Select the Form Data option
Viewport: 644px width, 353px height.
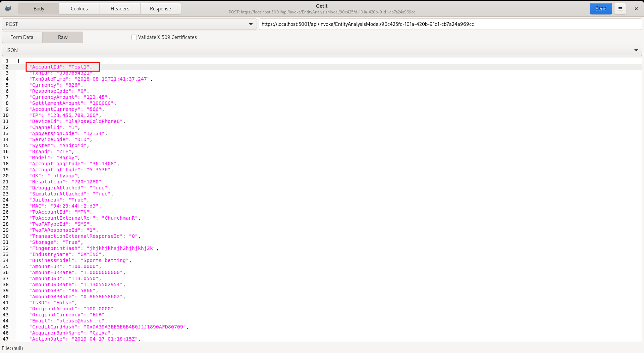(22, 37)
